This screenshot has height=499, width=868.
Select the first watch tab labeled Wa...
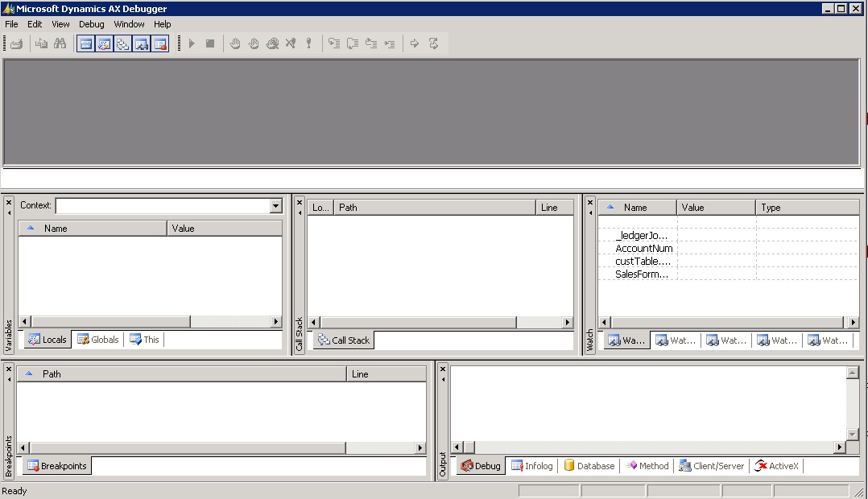pos(626,340)
